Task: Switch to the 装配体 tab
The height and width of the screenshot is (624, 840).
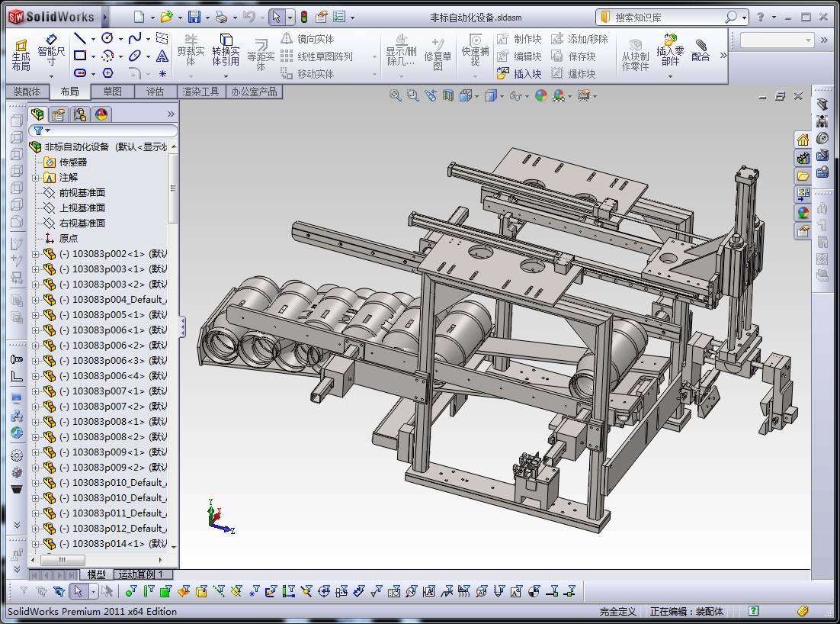Action: pyautogui.click(x=27, y=92)
